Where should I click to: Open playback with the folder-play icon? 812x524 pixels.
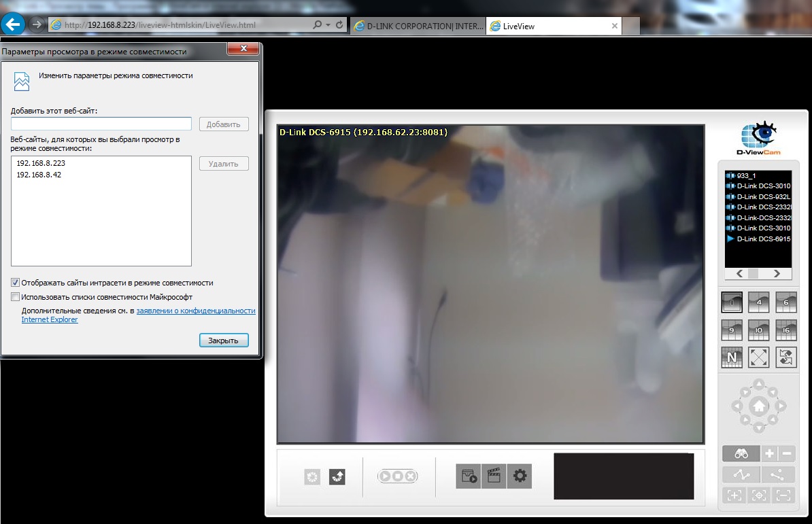pos(469,476)
